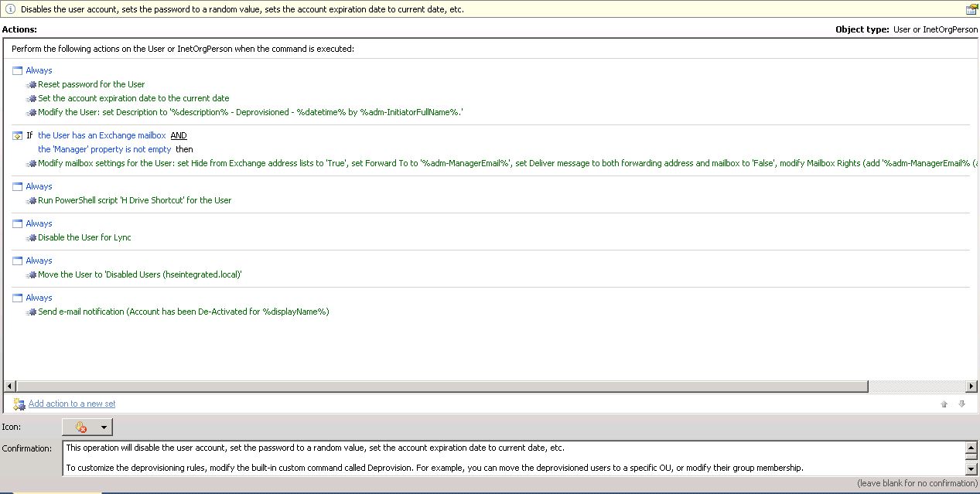Open Modify mailbox settings for the User action
The image size is (980, 494).
507,163
